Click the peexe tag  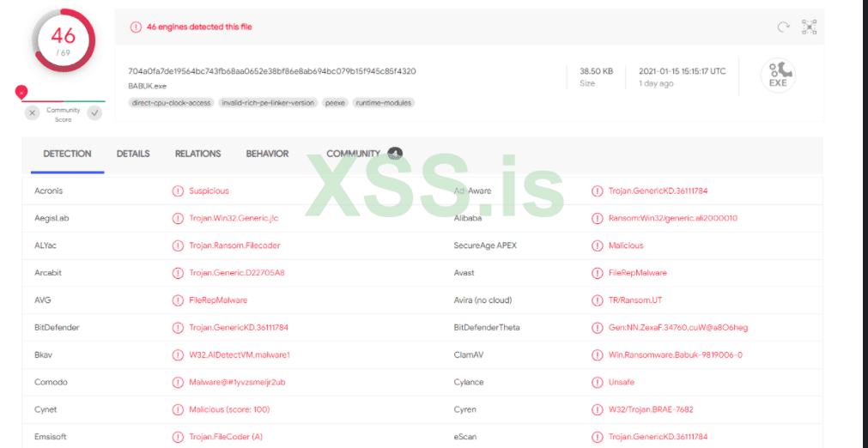click(336, 103)
